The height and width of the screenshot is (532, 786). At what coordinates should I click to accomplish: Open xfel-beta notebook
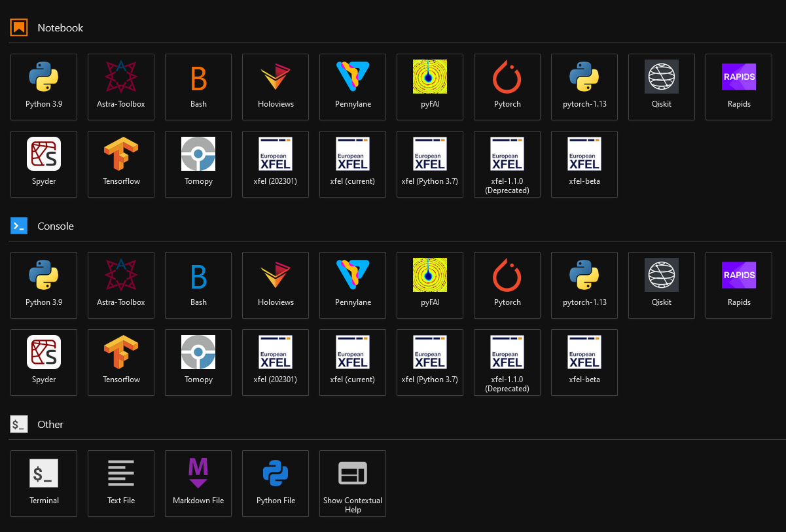pos(584,164)
